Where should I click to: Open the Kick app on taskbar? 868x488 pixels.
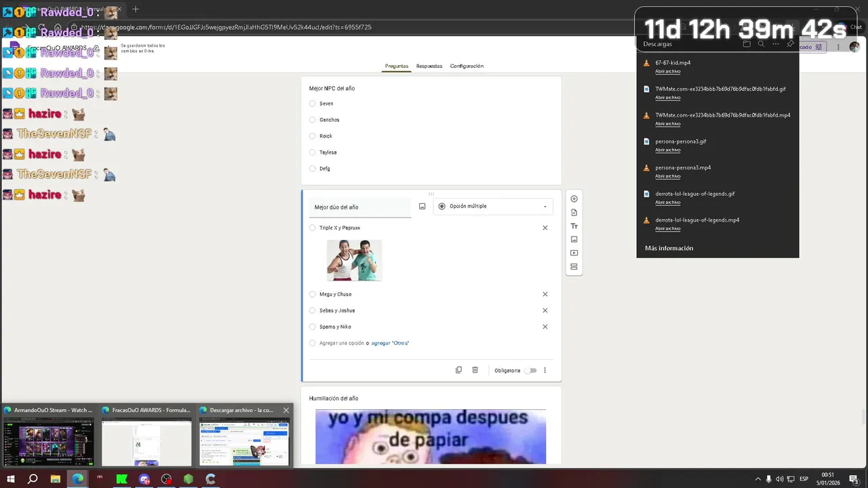coord(122,479)
